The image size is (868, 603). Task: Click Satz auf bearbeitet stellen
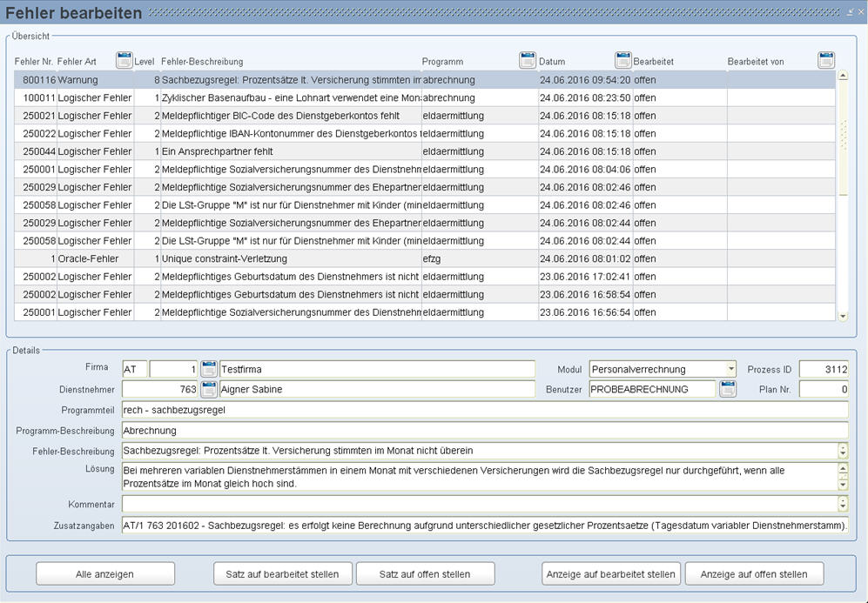click(283, 574)
